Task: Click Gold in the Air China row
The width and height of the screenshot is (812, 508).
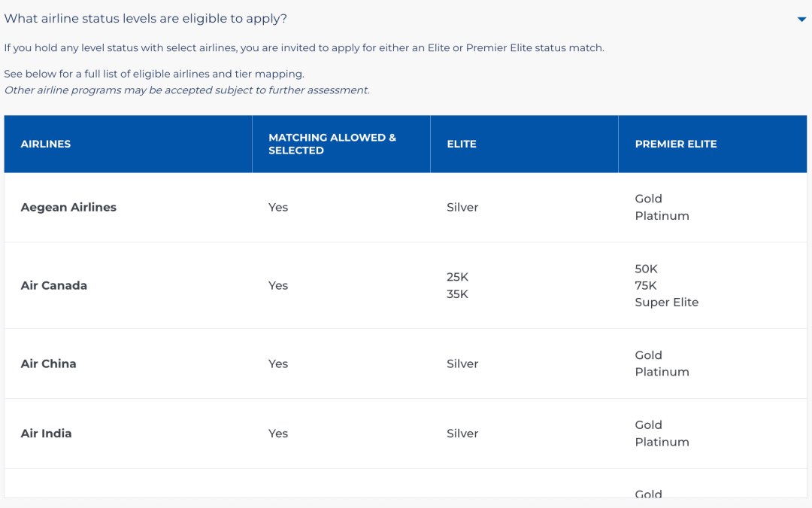Action: point(648,355)
